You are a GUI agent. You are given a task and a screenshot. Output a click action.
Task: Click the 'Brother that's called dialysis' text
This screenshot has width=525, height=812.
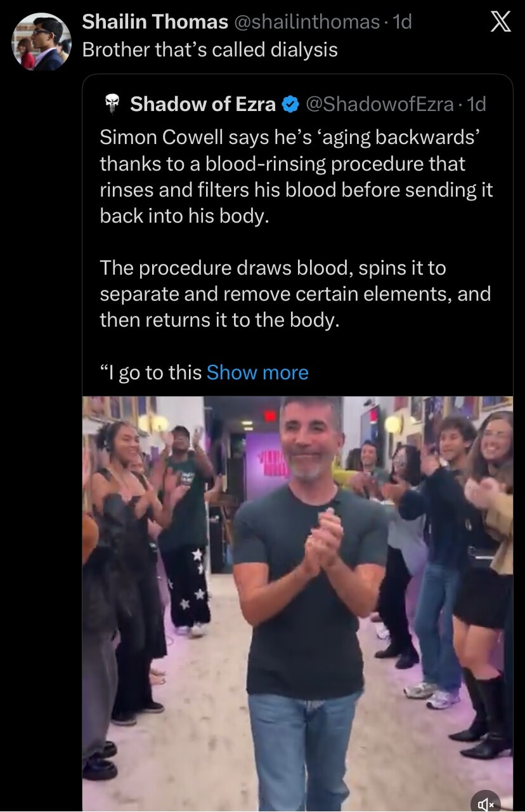point(210,49)
